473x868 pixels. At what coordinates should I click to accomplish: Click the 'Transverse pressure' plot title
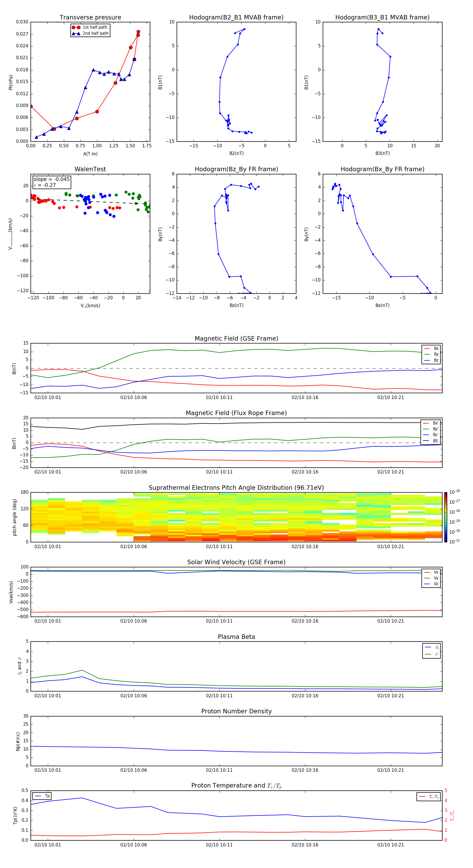(x=90, y=17)
